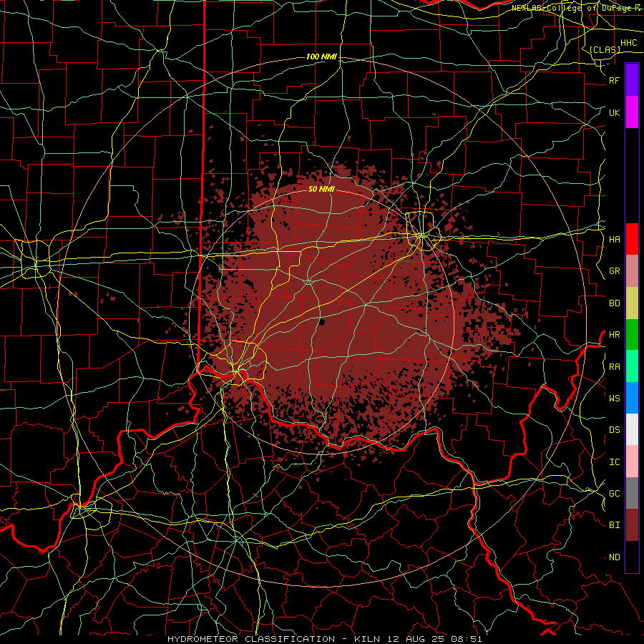The width and height of the screenshot is (644, 644).
Task: Click the Hydrometeor Classification title caption
Action: [x=325, y=639]
